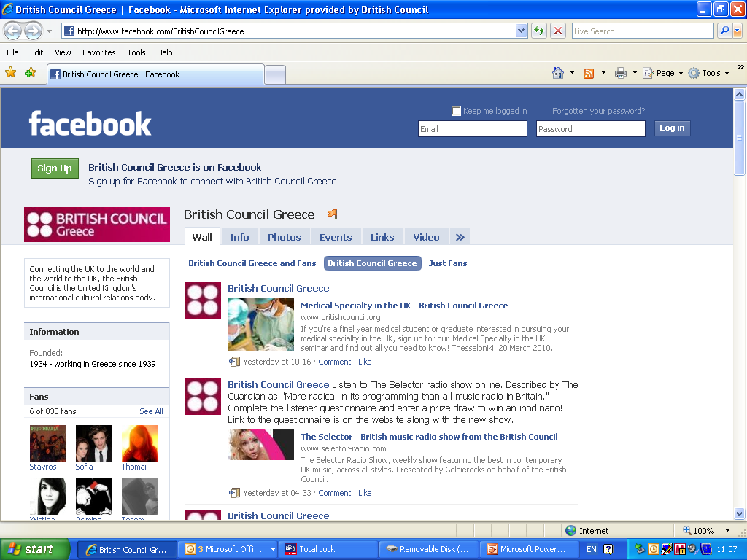The height and width of the screenshot is (560, 747).
Task: Click the Email input field
Action: (x=472, y=128)
